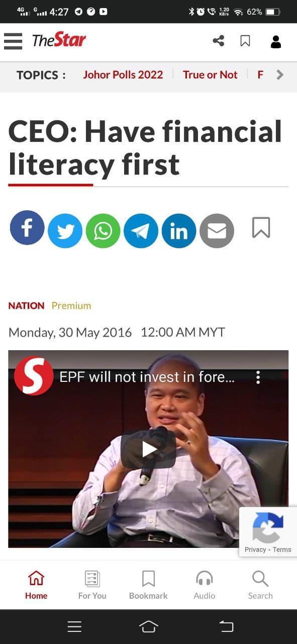The width and height of the screenshot is (297, 644).
Task: Toggle the bookmark beside the share icons
Action: pos(261,227)
